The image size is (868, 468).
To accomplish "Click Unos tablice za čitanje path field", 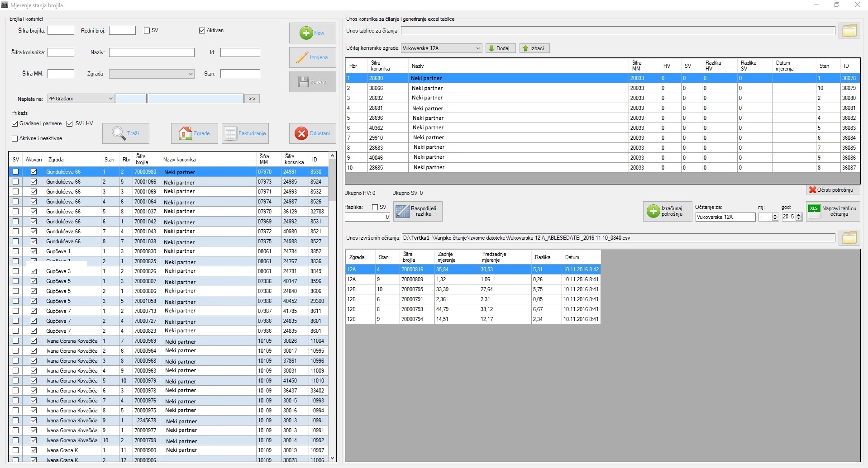I will (x=618, y=31).
